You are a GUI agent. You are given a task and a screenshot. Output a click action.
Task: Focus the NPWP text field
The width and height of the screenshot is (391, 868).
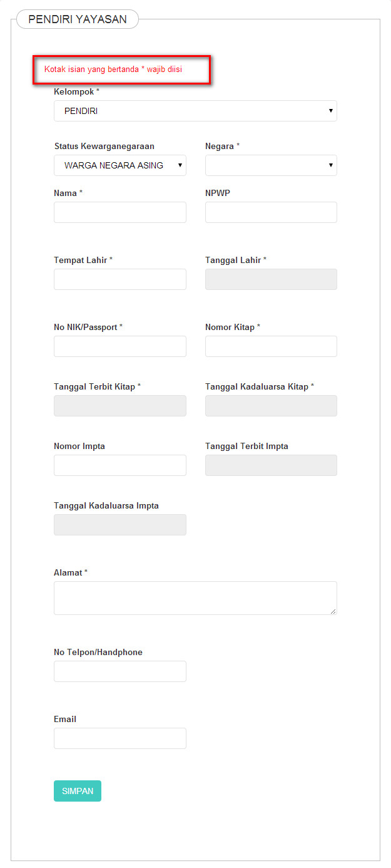point(271,212)
